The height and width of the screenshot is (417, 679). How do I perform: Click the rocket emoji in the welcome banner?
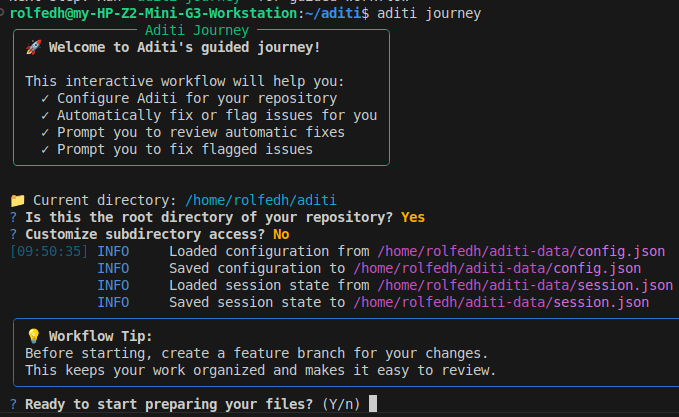(33, 47)
